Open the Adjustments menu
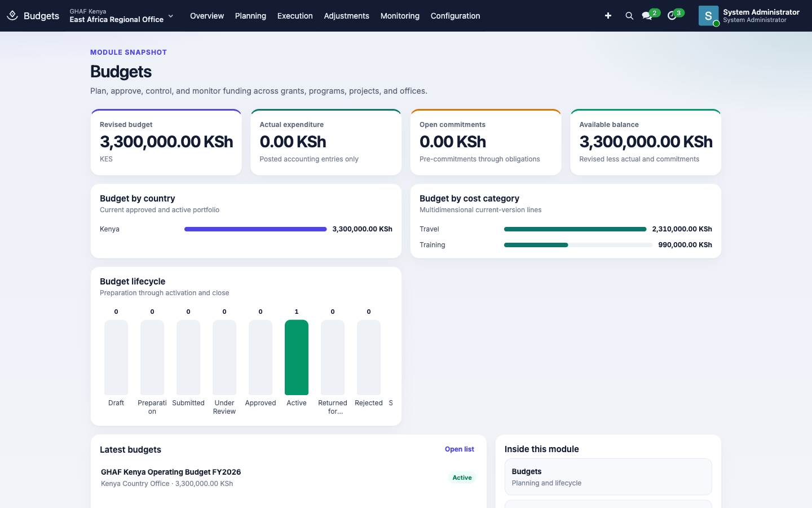Image resolution: width=812 pixels, height=508 pixels. coord(346,16)
